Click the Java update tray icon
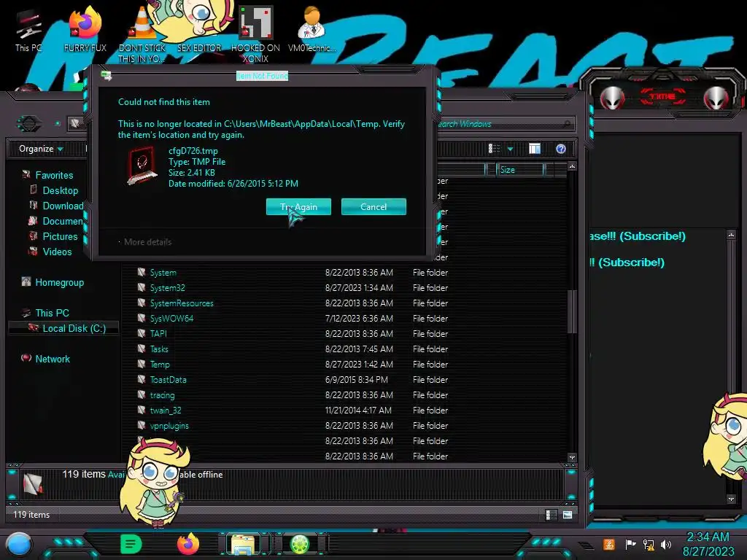This screenshot has width=747, height=560. [x=609, y=544]
